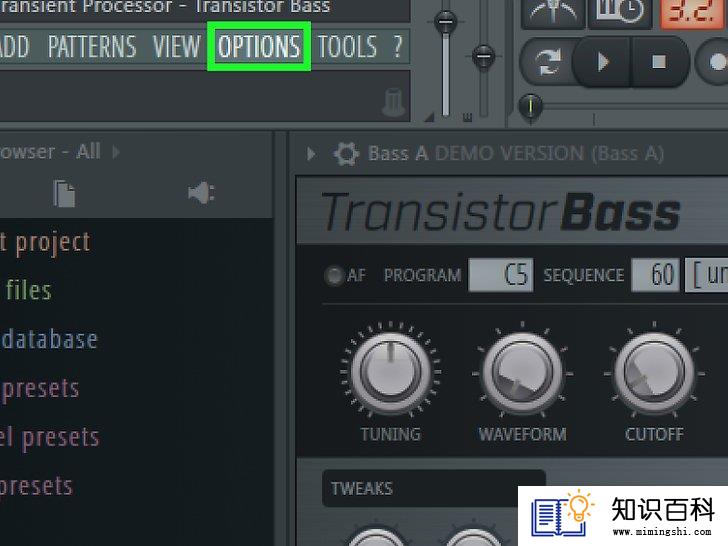Open the PATTERNS menu

pyautogui.click(x=92, y=46)
